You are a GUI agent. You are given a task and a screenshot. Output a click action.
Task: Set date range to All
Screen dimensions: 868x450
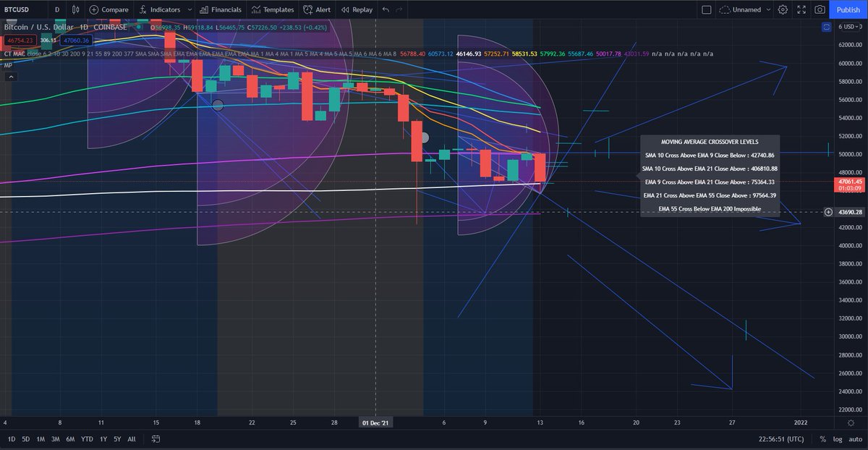click(x=131, y=439)
